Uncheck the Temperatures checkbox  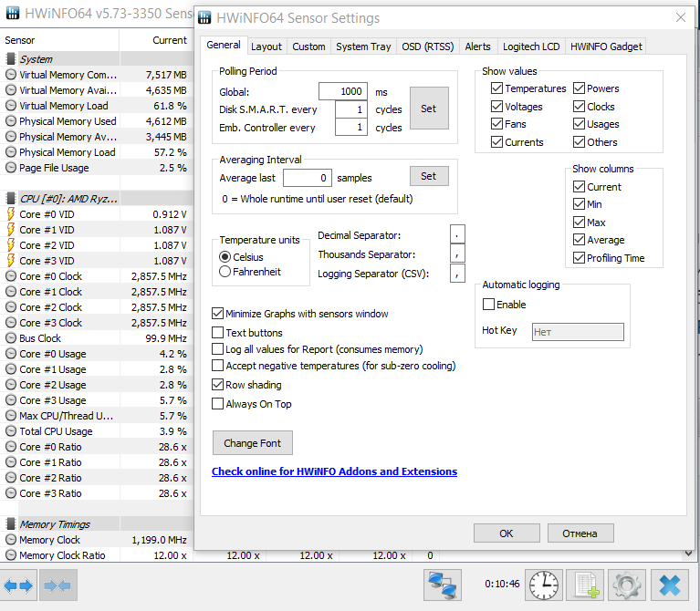pyautogui.click(x=496, y=88)
